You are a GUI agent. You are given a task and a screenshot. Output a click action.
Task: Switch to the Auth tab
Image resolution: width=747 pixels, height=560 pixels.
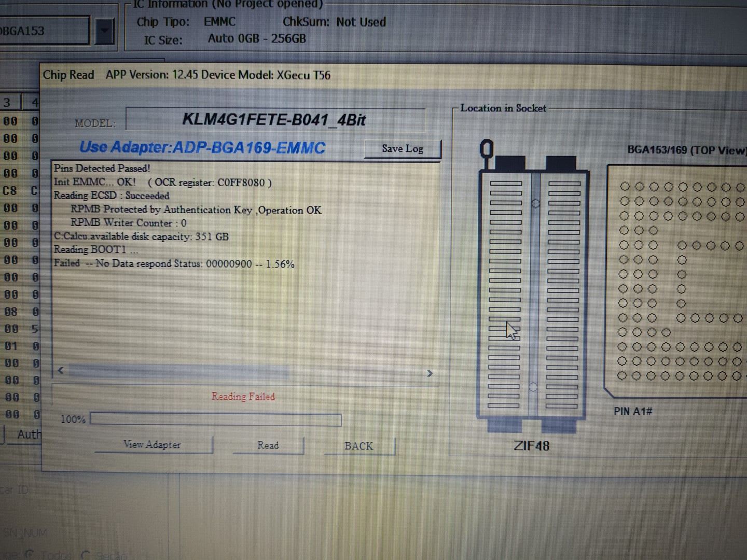pyautogui.click(x=26, y=435)
